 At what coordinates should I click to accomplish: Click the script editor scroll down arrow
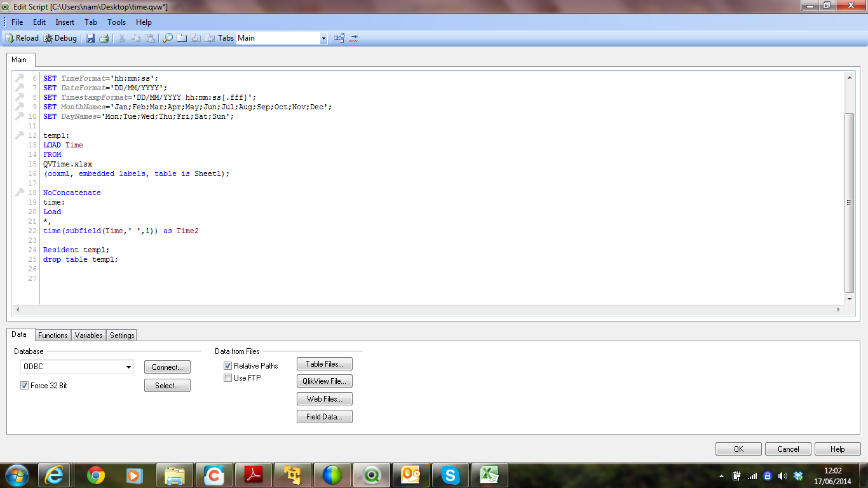(850, 299)
